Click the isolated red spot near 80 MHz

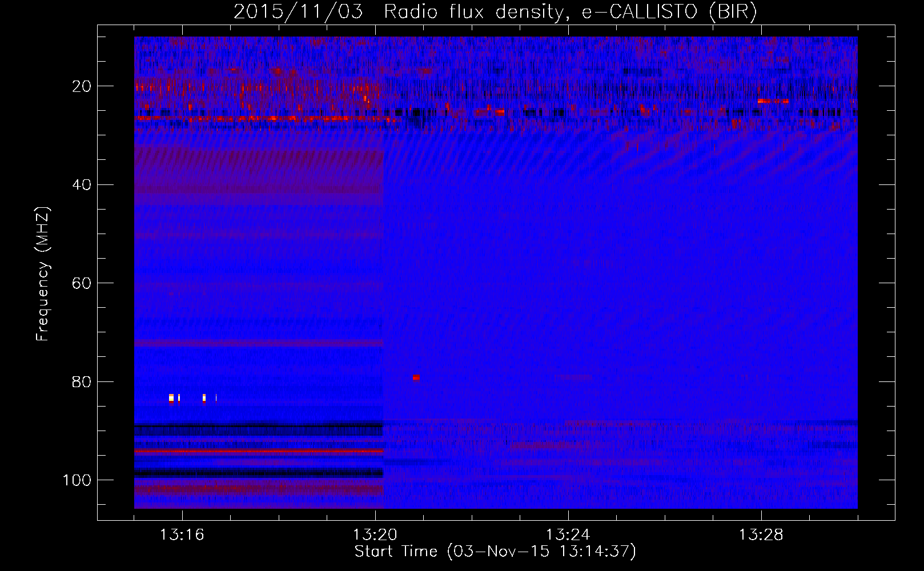click(416, 377)
